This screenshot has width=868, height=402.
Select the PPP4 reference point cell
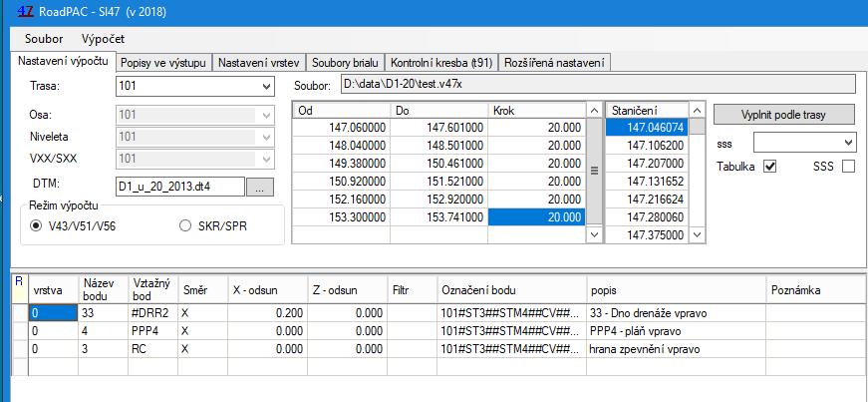(x=152, y=331)
